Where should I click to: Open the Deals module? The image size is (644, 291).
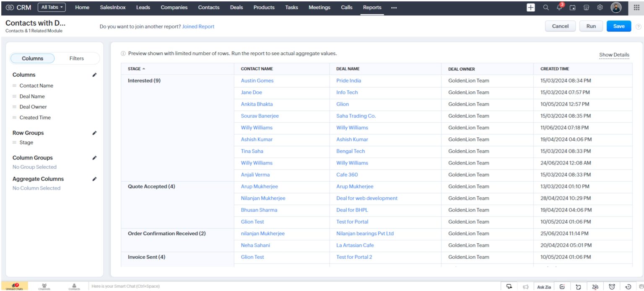pos(236,7)
